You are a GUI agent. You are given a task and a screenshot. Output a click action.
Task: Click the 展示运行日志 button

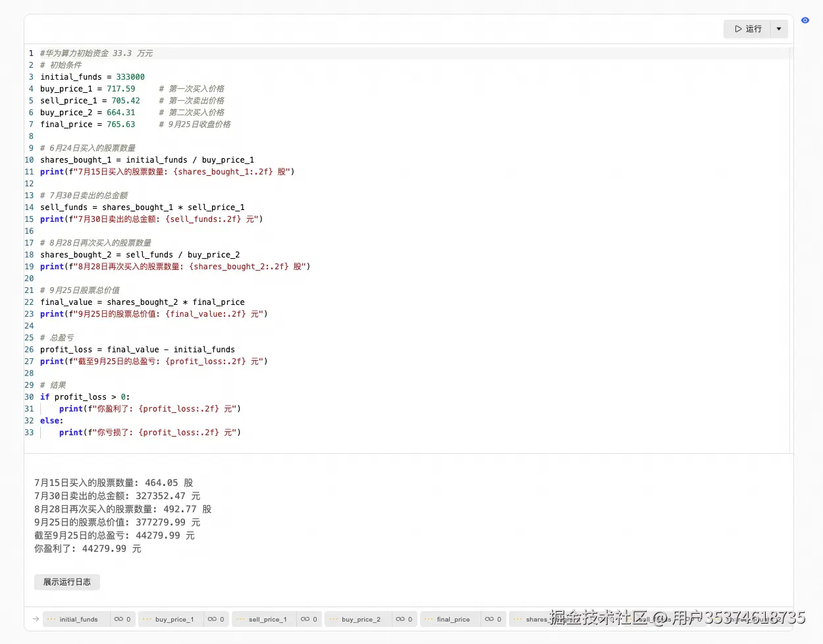66,582
